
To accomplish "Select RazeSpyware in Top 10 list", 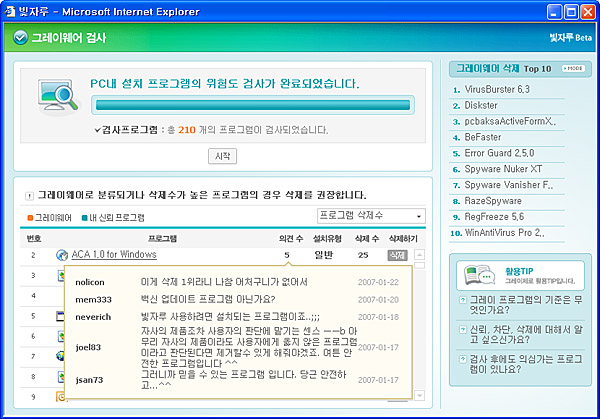I will click(x=493, y=201).
